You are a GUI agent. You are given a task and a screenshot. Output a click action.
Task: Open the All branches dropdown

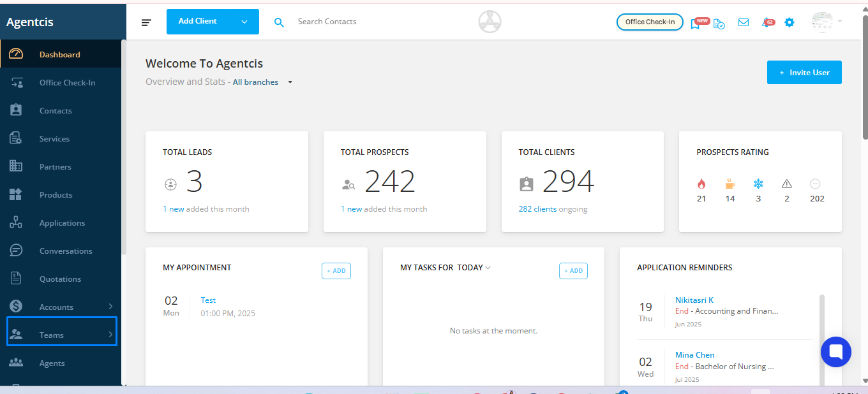[x=262, y=82]
